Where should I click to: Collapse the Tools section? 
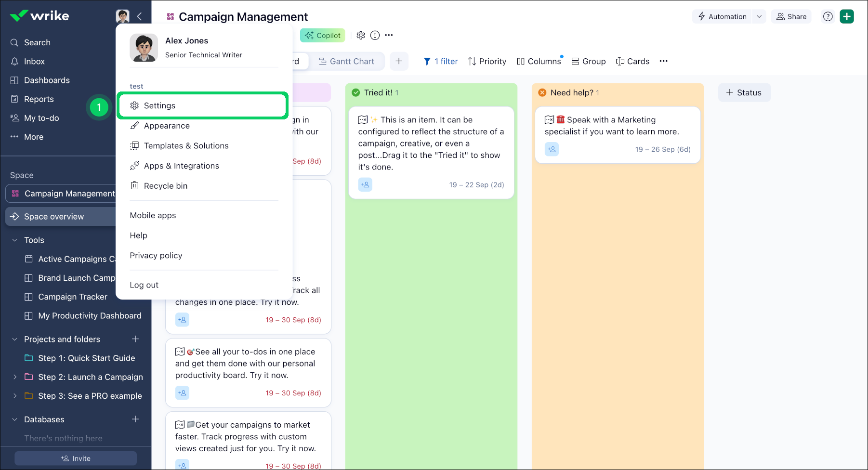(14, 240)
